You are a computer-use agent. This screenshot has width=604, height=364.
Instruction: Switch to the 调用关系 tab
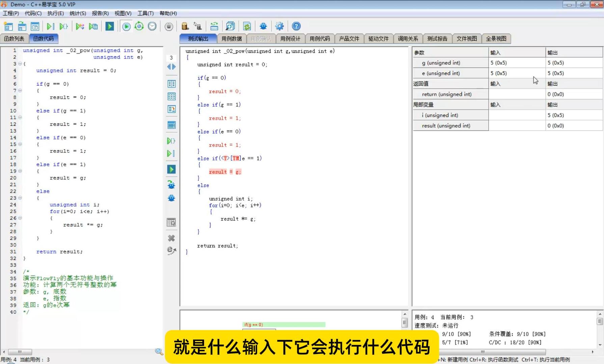pyautogui.click(x=408, y=38)
